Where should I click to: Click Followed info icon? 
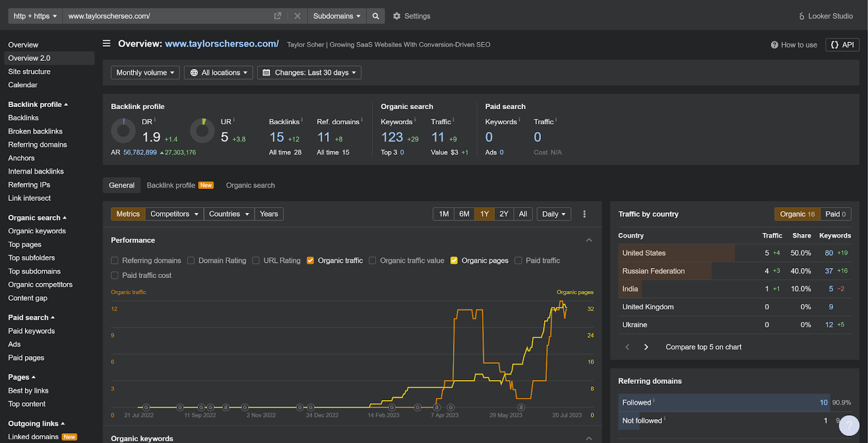tap(653, 400)
